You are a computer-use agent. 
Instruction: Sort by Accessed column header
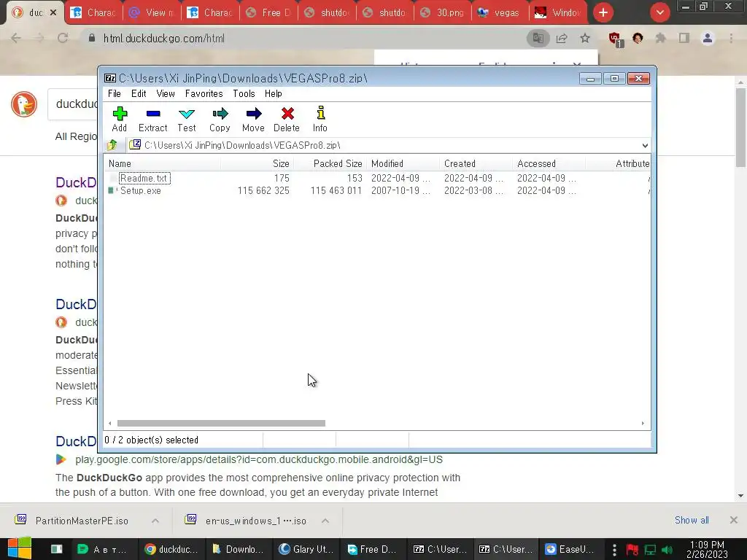click(x=549, y=164)
